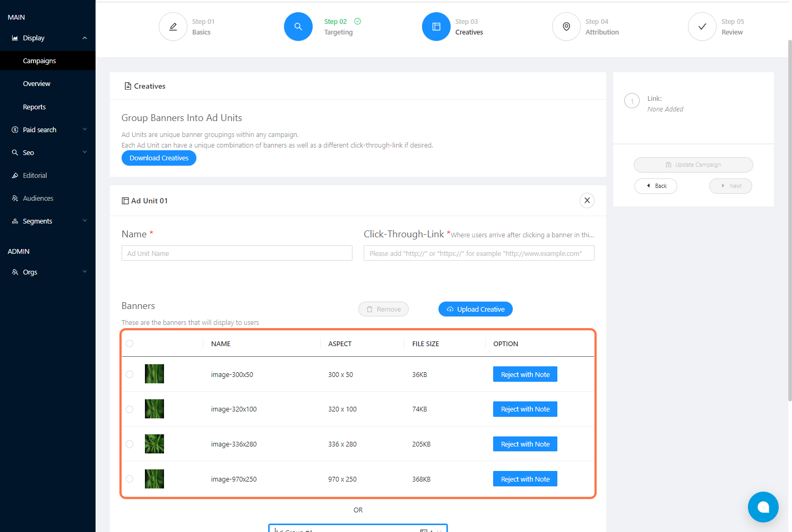This screenshot has width=792, height=532.
Task: Click the Seo magnifier icon in sidebar
Action: coord(15,153)
